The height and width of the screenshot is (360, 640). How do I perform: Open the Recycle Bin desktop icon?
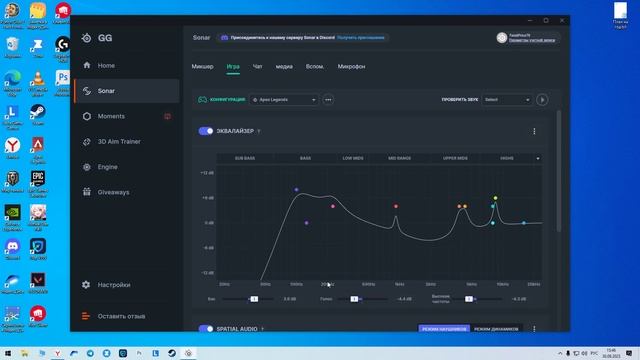[13, 47]
